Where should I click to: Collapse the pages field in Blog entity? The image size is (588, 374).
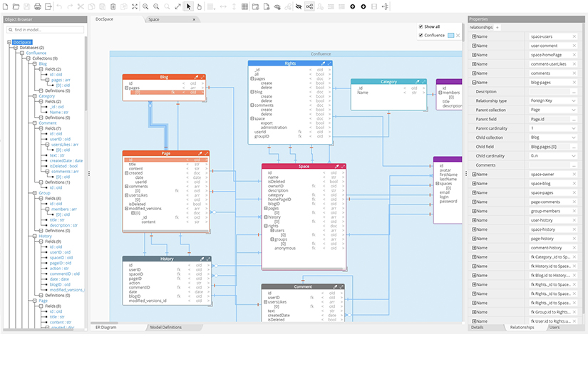(x=127, y=88)
